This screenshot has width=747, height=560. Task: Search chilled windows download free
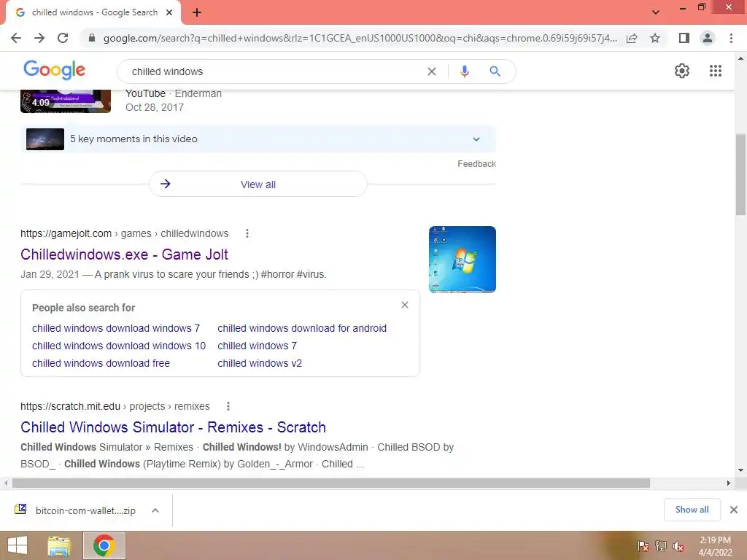pos(101,363)
